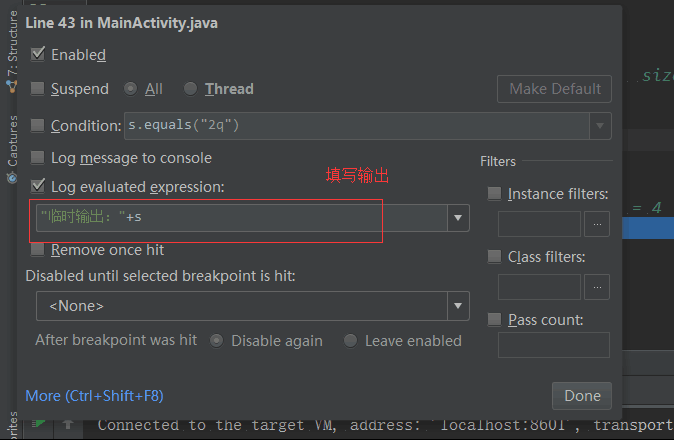Check the Remove once hit option

[x=39, y=250]
